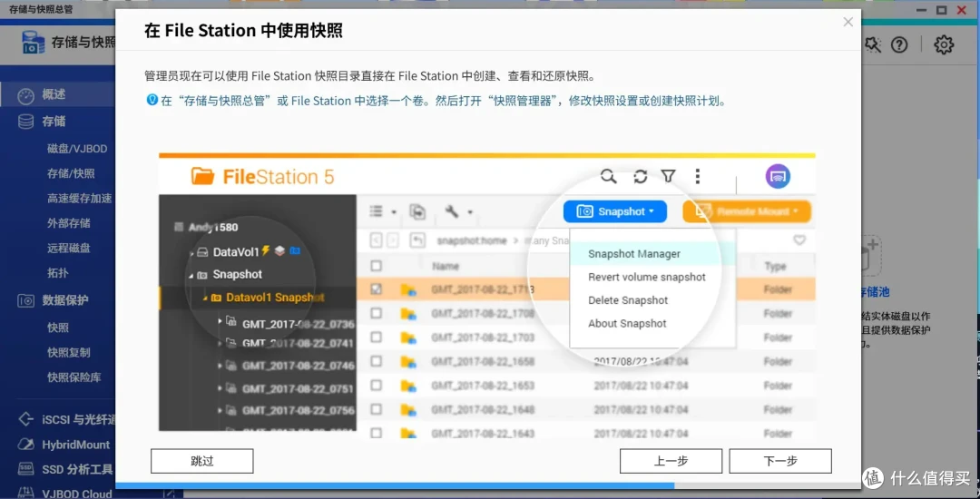Select 快照保险库 in the sidebar
The height and width of the screenshot is (499, 980).
[x=74, y=377]
